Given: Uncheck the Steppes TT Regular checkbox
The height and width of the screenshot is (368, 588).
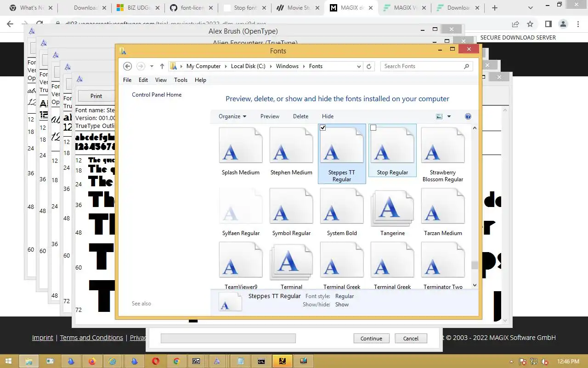Looking at the screenshot, I should 323,128.
